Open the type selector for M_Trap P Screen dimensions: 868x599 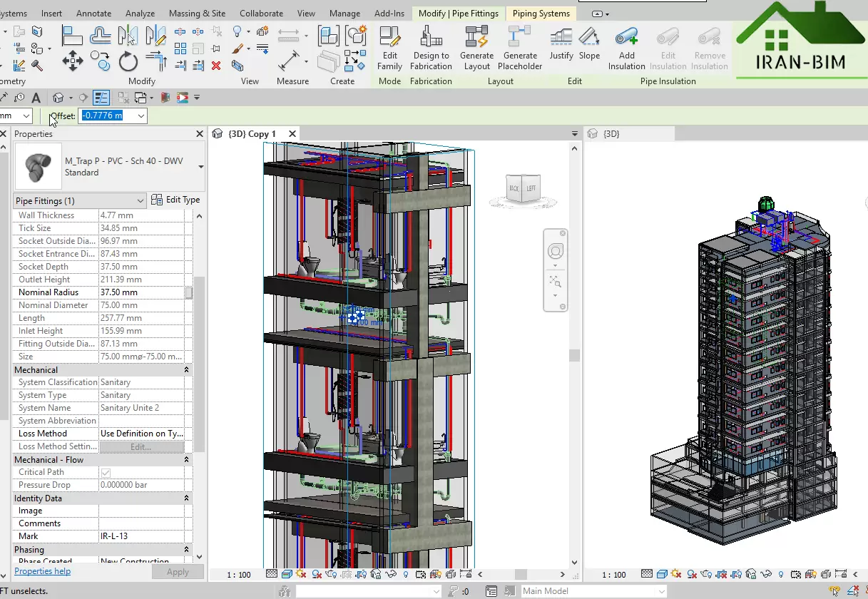200,167
